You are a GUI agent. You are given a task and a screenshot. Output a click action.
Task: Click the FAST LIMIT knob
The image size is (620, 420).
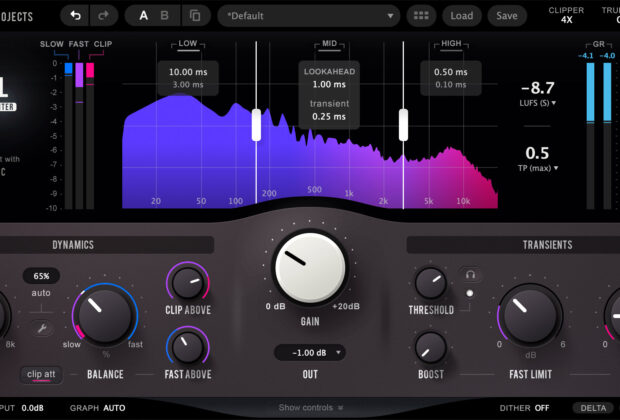[530, 315]
